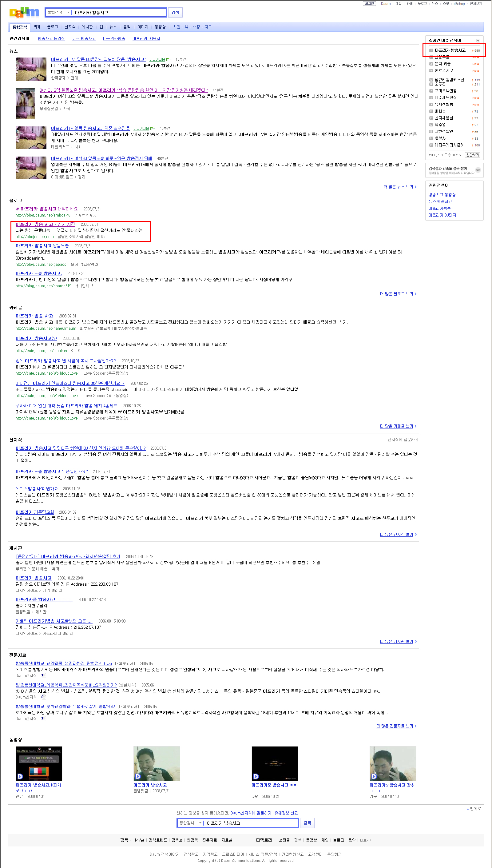Open news headline 아프리카 TV, 알몸 BJ등장
Screen dimensions: 492x868
tap(98, 59)
